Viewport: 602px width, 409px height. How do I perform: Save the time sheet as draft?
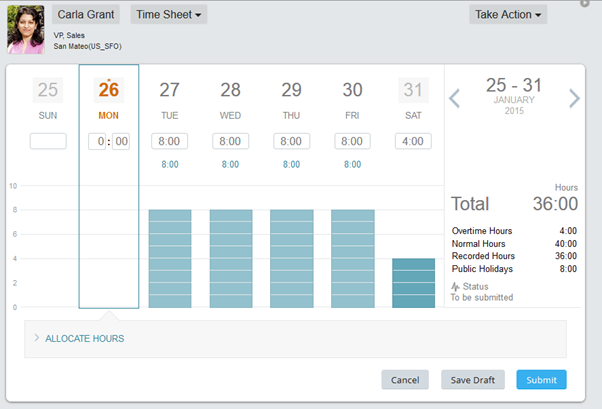[472, 380]
